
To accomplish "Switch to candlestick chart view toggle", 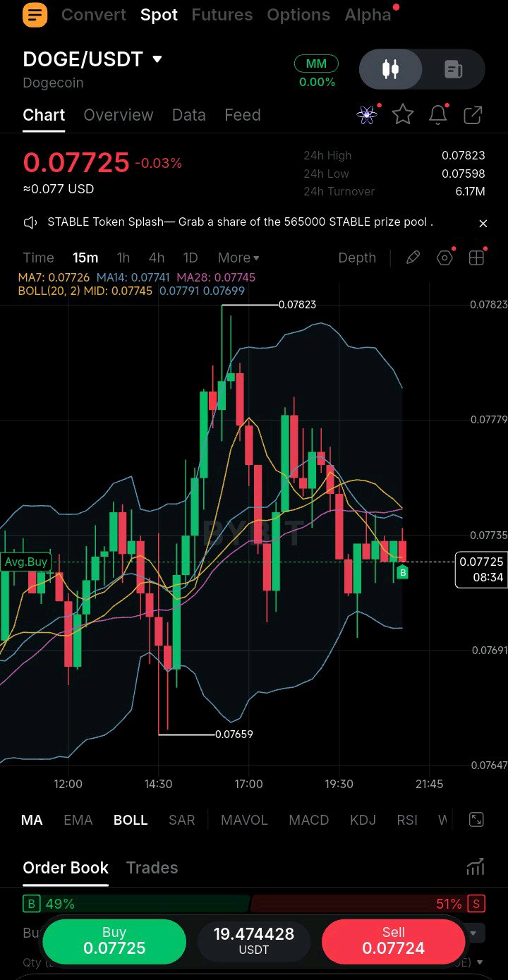I will pos(390,69).
